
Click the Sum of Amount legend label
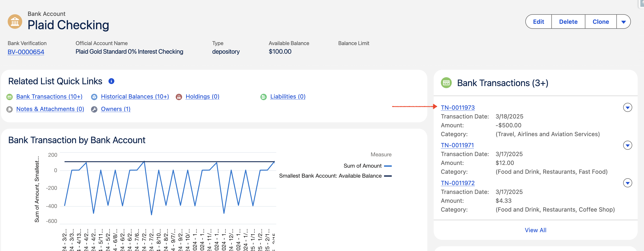(x=363, y=166)
